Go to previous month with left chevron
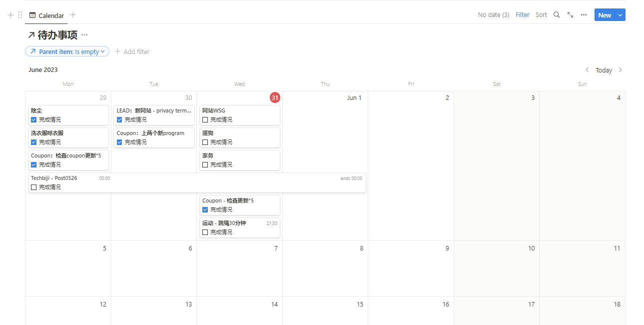 [587, 70]
